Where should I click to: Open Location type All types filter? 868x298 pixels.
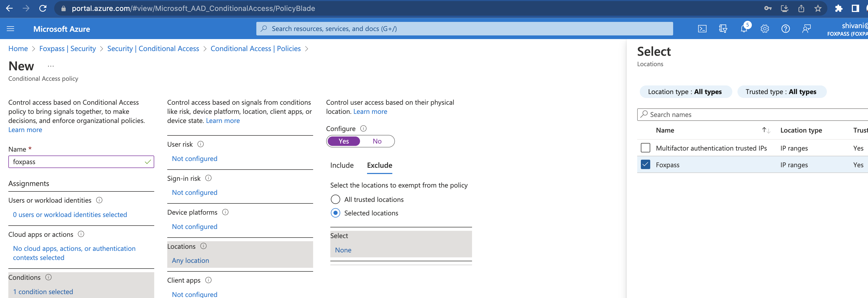pos(685,92)
